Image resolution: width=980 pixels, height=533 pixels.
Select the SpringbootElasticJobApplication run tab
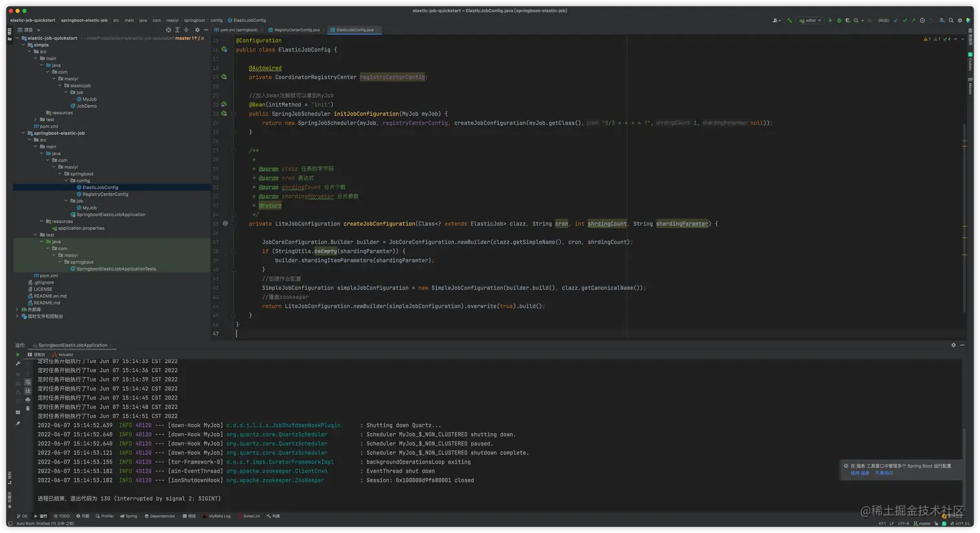pyautogui.click(x=73, y=345)
